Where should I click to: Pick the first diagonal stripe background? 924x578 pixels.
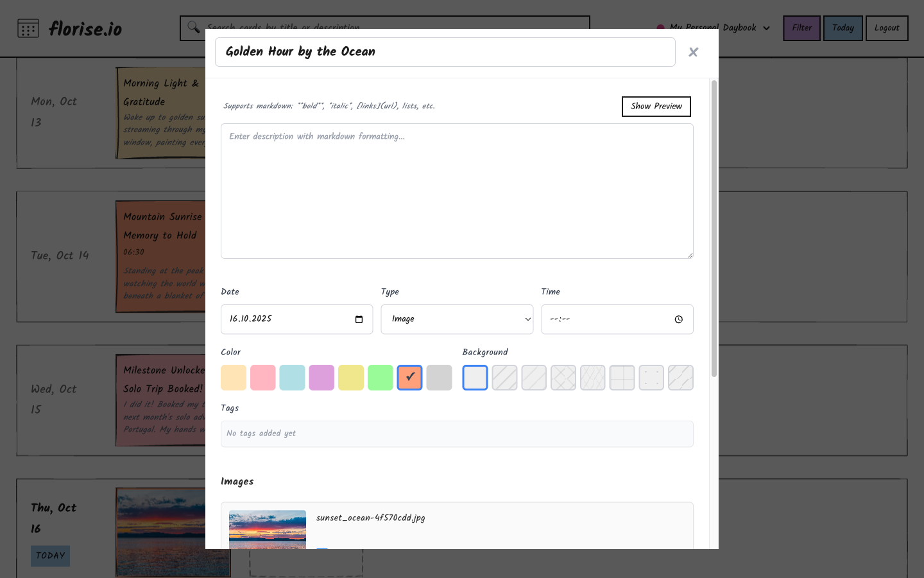[x=504, y=378]
